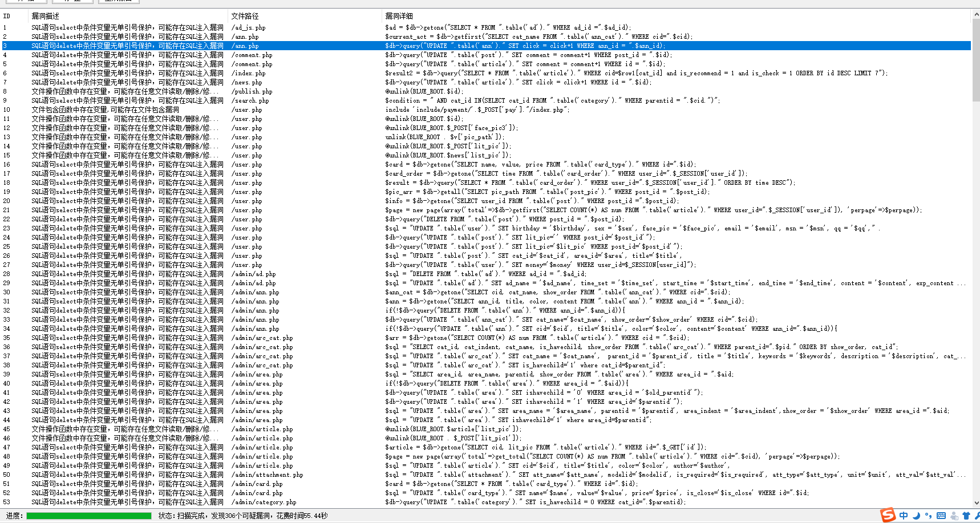Screen dimensions: 980x523
Task: Click the DELETE FROM area detail in row 40
Action: (507, 383)
